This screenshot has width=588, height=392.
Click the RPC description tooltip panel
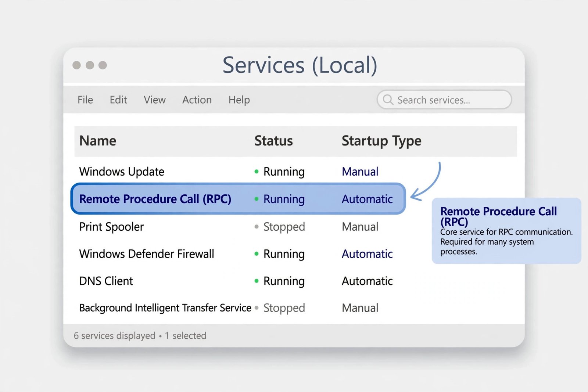pyautogui.click(x=506, y=231)
